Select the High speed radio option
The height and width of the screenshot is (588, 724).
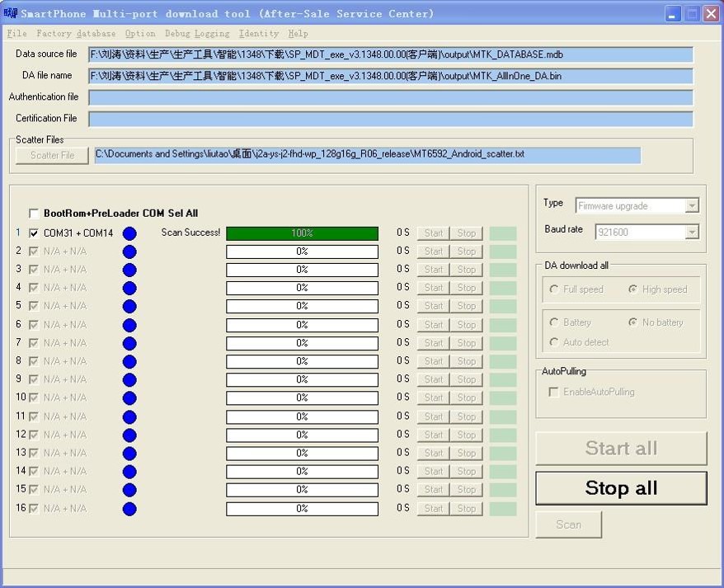(x=633, y=289)
